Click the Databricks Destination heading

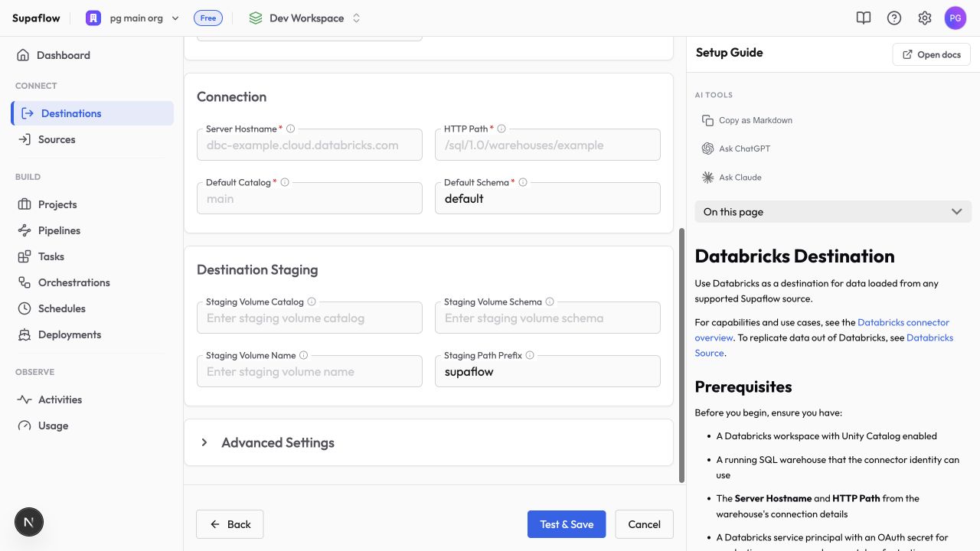click(x=795, y=256)
